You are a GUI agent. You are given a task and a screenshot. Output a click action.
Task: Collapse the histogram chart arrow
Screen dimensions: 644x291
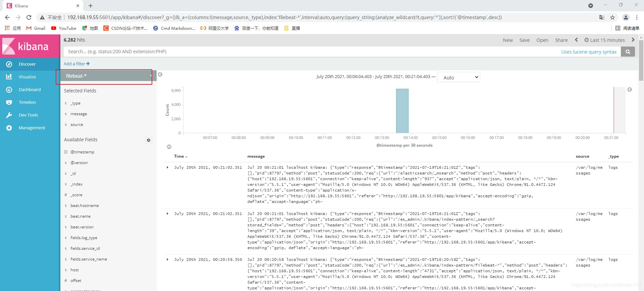(169, 147)
